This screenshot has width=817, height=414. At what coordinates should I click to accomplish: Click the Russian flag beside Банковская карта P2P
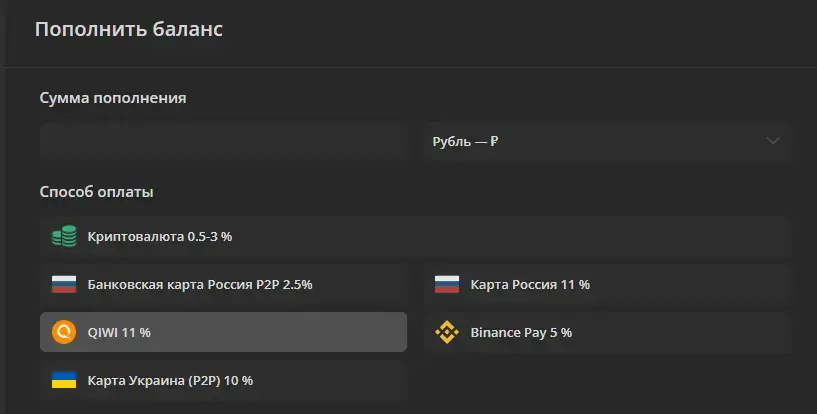point(64,284)
